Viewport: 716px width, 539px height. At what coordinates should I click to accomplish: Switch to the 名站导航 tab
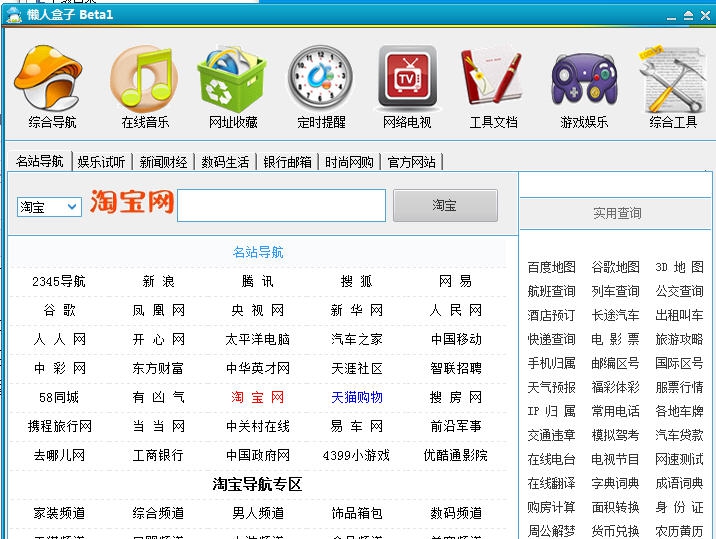pyautogui.click(x=40, y=161)
